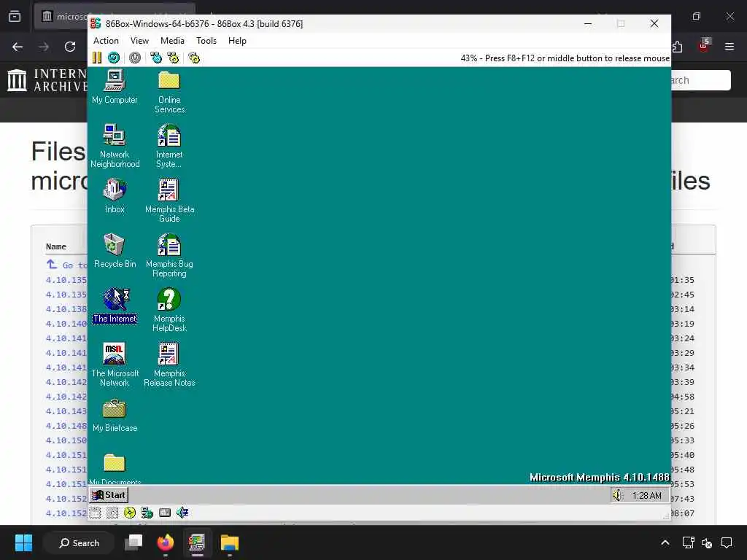Screen dimensions: 747x560
Task: Follow the Go to parent directory link
Action: [x=67, y=265]
